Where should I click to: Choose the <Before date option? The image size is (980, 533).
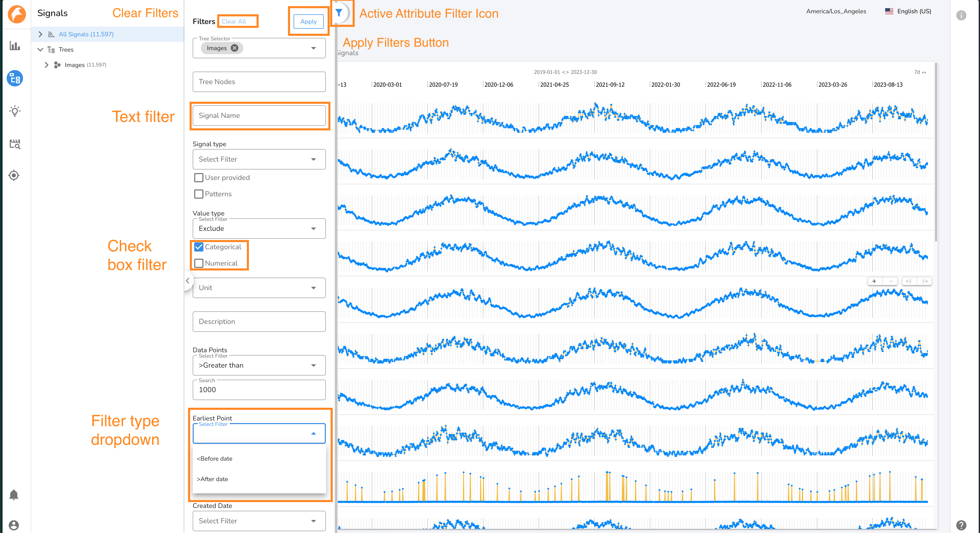tap(259, 458)
